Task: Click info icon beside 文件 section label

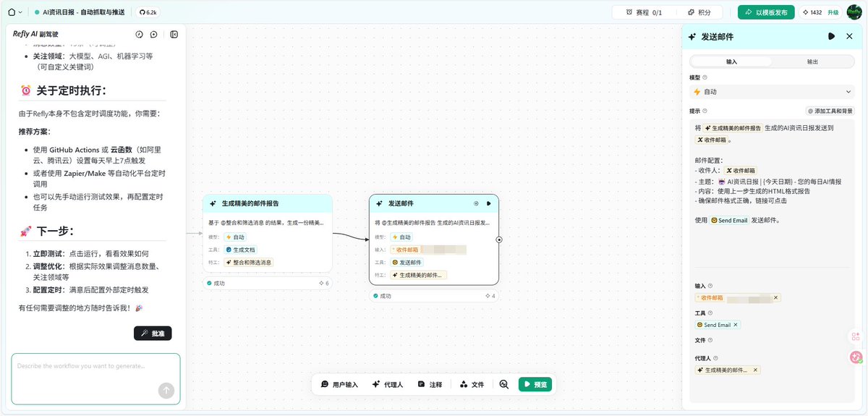Action: pos(710,340)
